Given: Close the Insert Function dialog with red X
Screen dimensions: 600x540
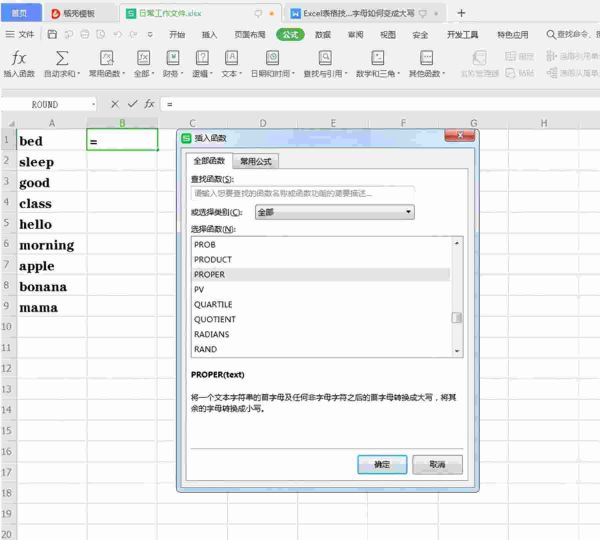Looking at the screenshot, I should tap(460, 135).
